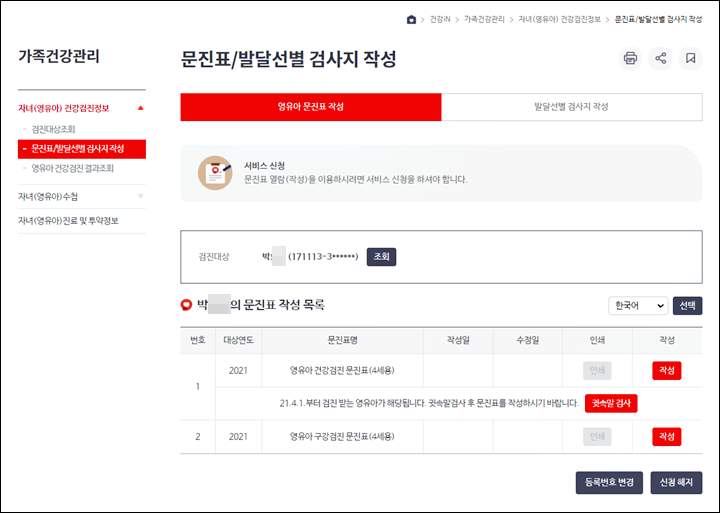Image resolution: width=720 pixels, height=513 pixels.
Task: Open 검진대상조회 in the sidebar
Action: tap(53, 130)
